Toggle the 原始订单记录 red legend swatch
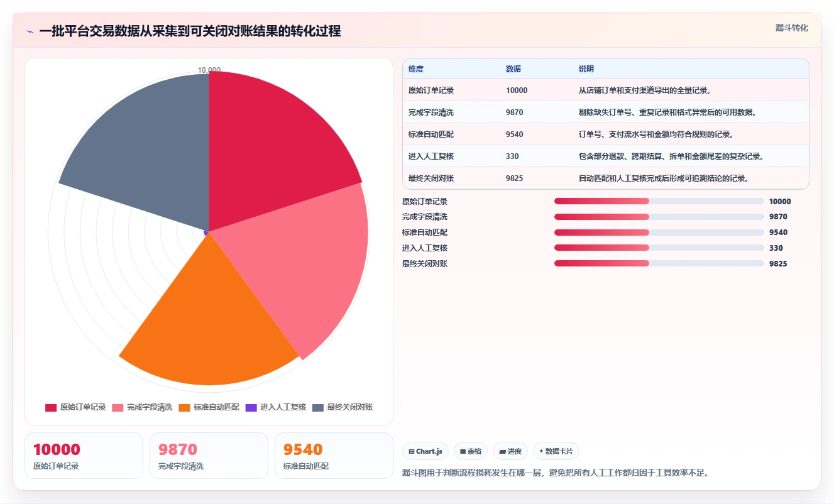The image size is (834, 504). click(51, 407)
